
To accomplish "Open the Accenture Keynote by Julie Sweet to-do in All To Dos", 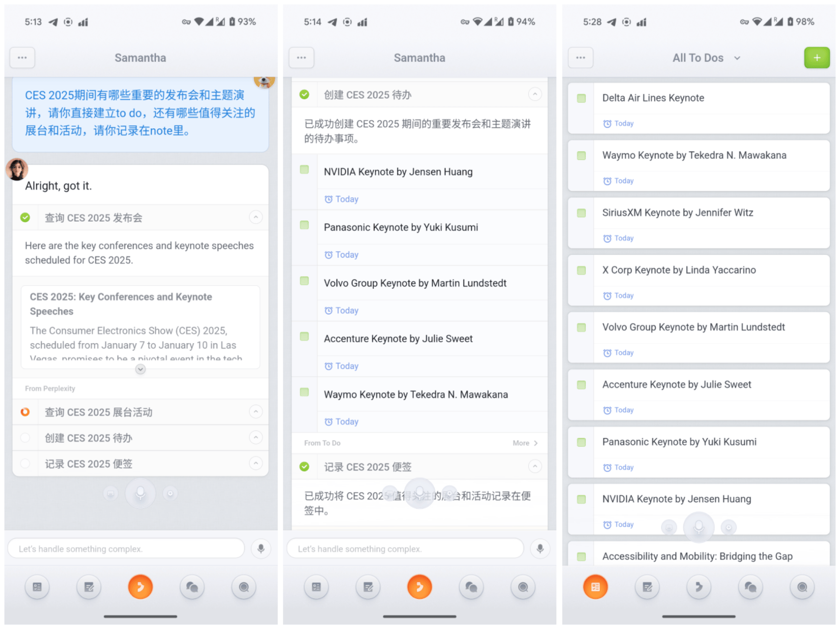I will (699, 395).
